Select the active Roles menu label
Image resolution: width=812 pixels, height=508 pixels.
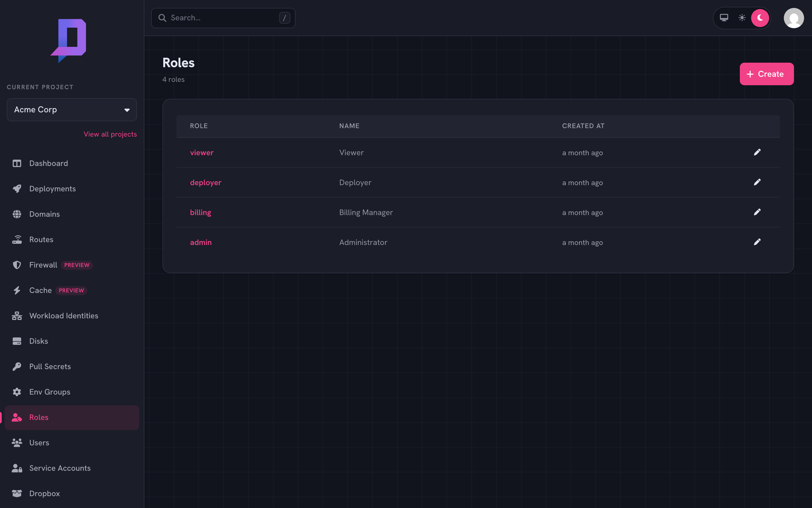[x=39, y=417]
